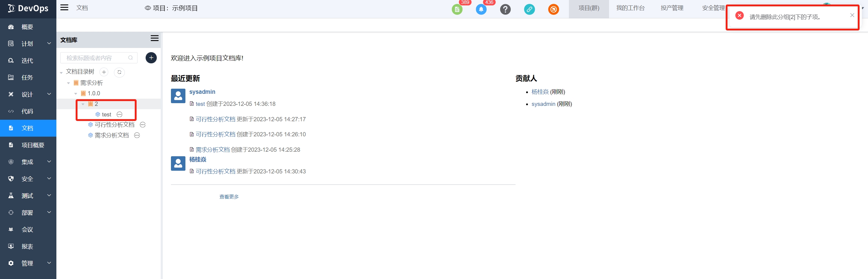The width and height of the screenshot is (868, 279).
Task: Click the sysadmin avatar icon
Action: [x=178, y=96]
